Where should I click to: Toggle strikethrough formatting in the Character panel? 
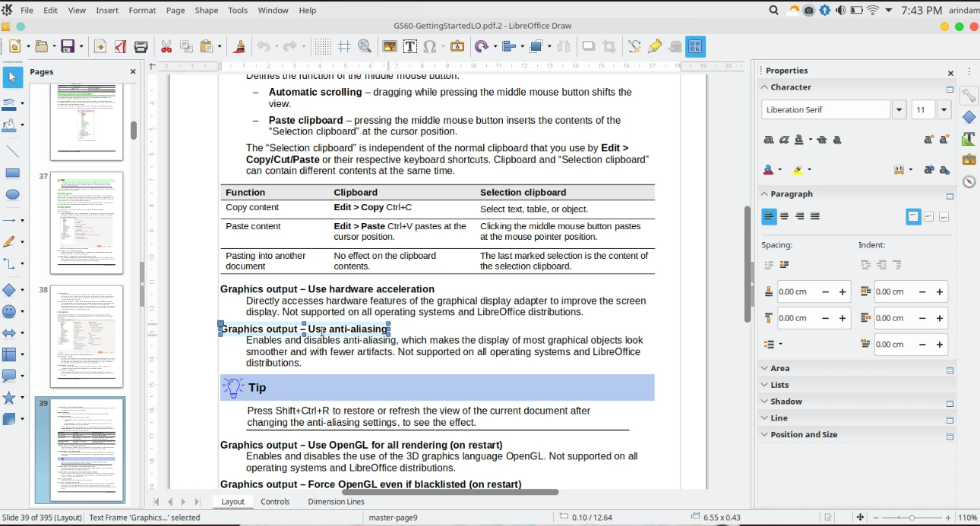820,140
